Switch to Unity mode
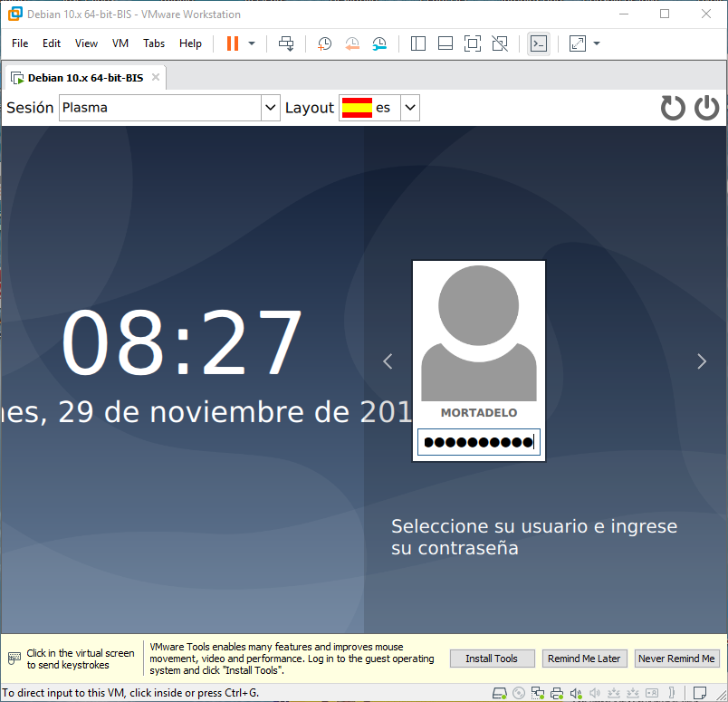Image resolution: width=728 pixels, height=702 pixels. (500, 43)
